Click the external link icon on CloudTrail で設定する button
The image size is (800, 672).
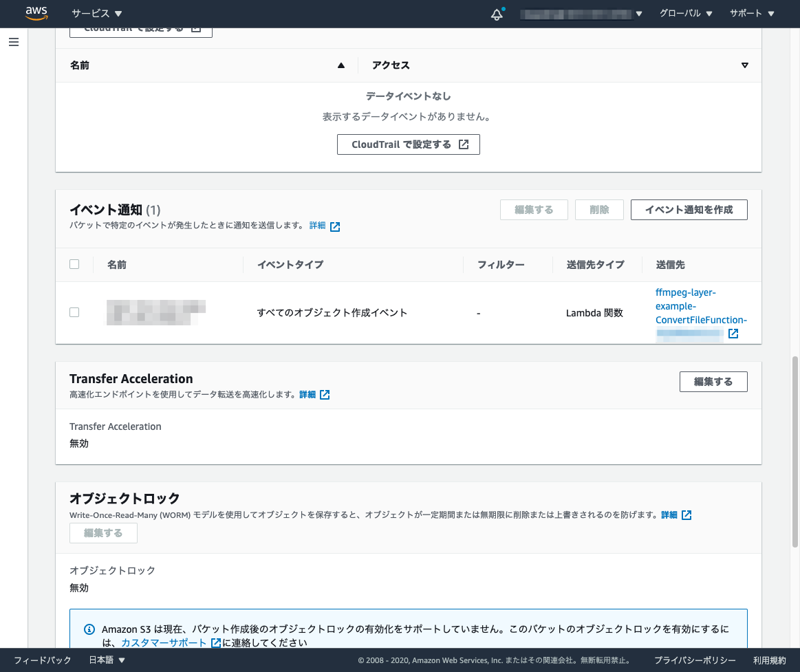click(x=465, y=144)
